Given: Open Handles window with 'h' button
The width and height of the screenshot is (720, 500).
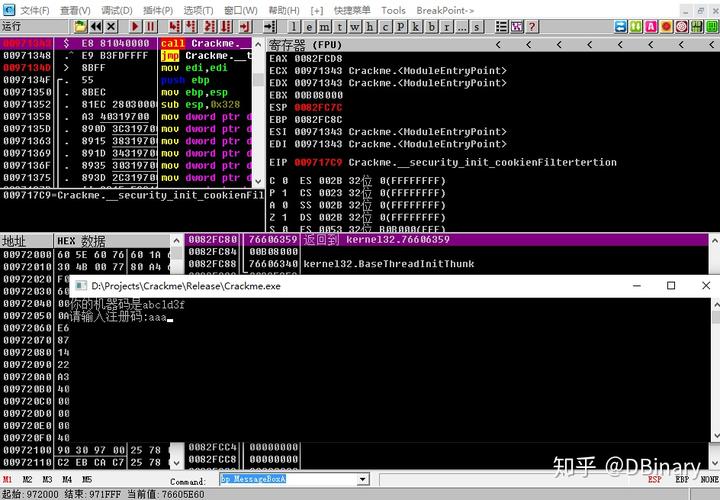Looking at the screenshot, I should pyautogui.click(x=370, y=27).
